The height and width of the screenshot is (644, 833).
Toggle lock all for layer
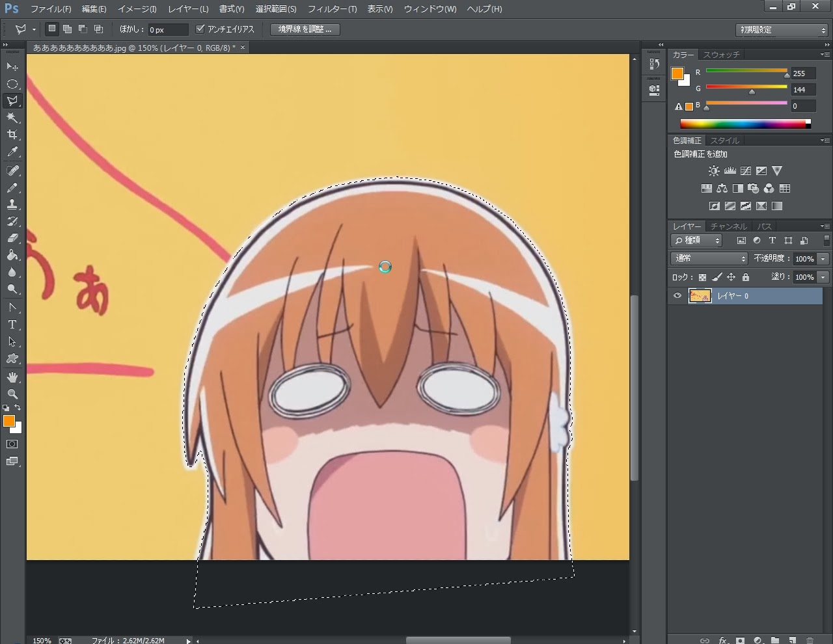pyautogui.click(x=746, y=277)
